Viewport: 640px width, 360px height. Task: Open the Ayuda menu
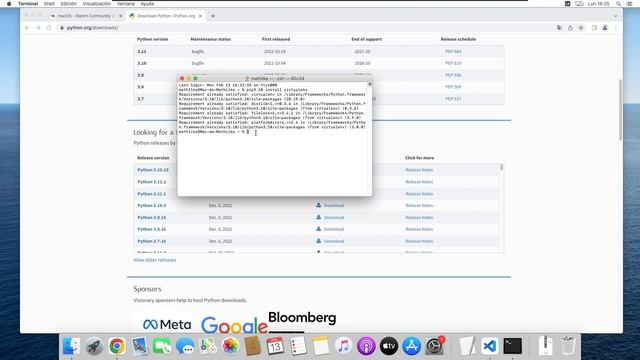tap(147, 4)
